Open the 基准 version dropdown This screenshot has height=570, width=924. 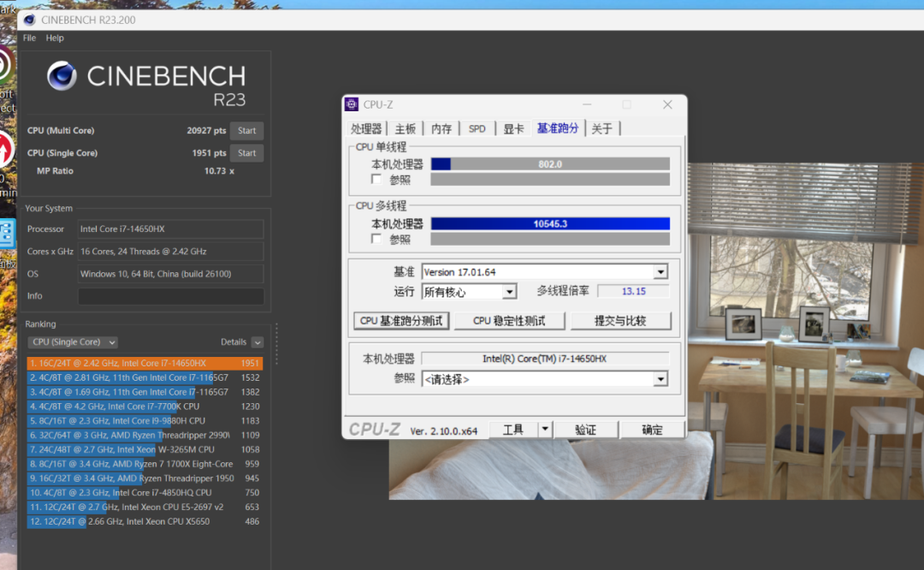tap(660, 272)
